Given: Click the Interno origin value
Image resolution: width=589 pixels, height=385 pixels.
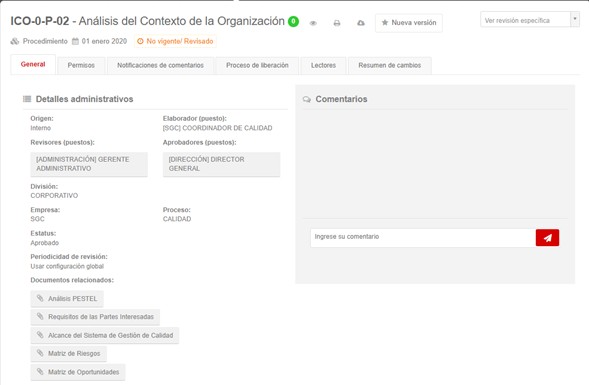Looking at the screenshot, I should coord(41,128).
